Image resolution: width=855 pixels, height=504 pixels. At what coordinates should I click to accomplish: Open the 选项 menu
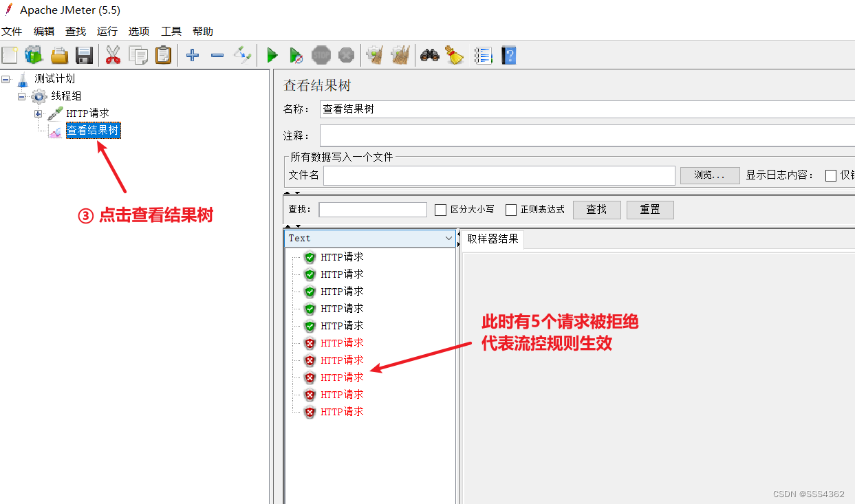point(139,31)
